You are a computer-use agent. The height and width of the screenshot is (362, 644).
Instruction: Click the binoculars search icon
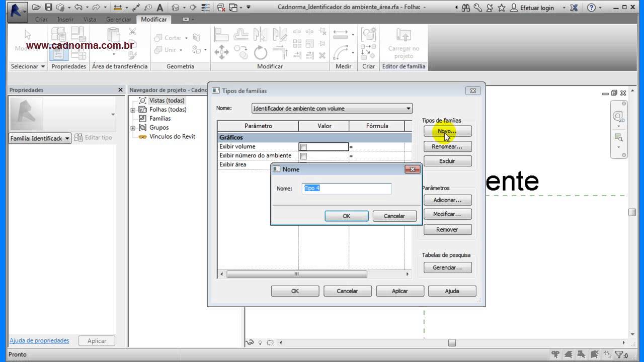[466, 8]
